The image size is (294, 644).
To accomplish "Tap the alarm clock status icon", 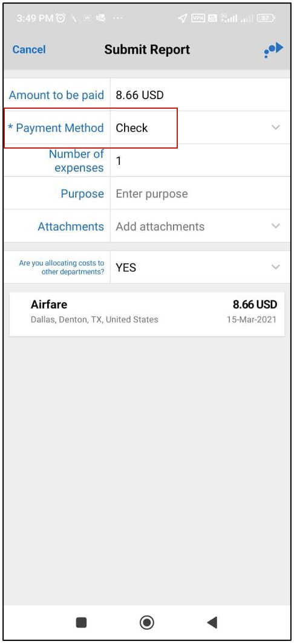I will tap(61, 18).
